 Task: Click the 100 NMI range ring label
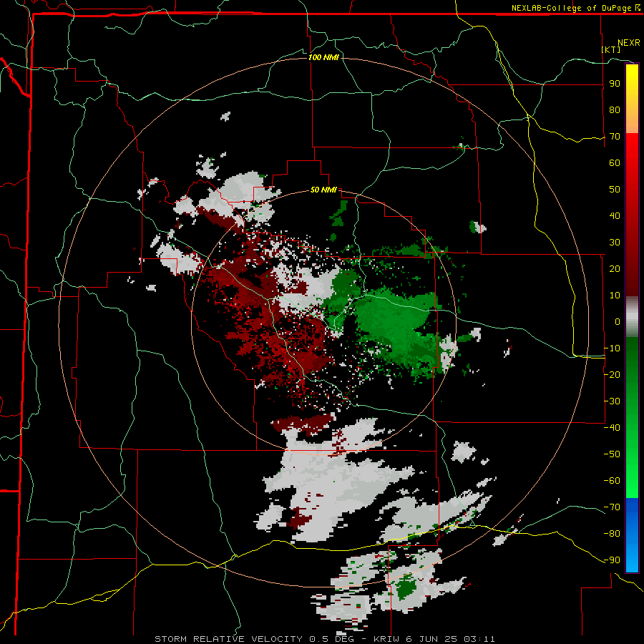[x=323, y=57]
